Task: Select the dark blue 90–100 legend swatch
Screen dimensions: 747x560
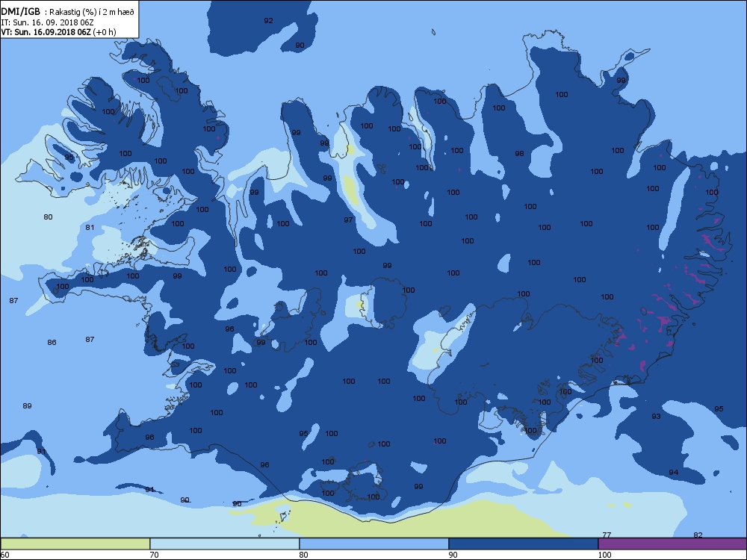Action: click(523, 544)
